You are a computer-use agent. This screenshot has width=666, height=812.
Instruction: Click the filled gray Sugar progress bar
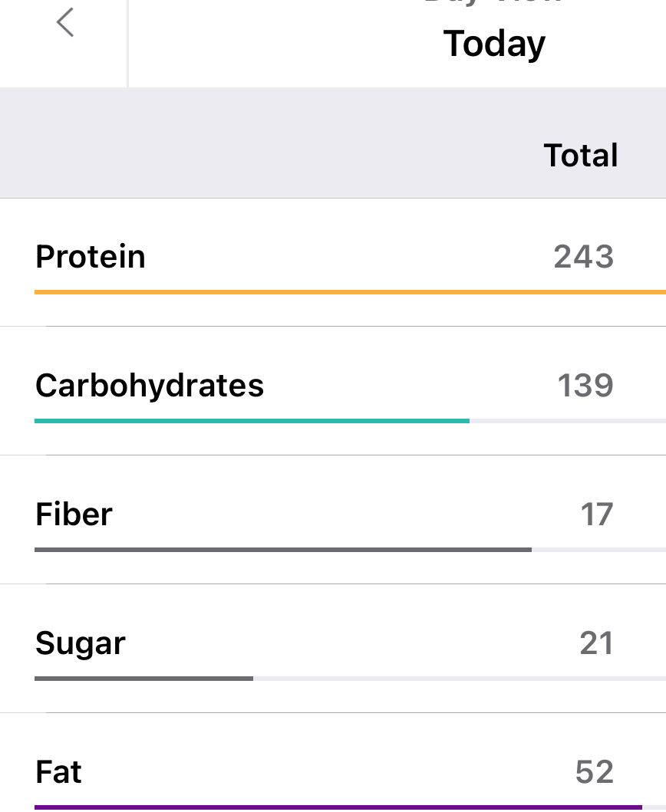[x=143, y=679]
